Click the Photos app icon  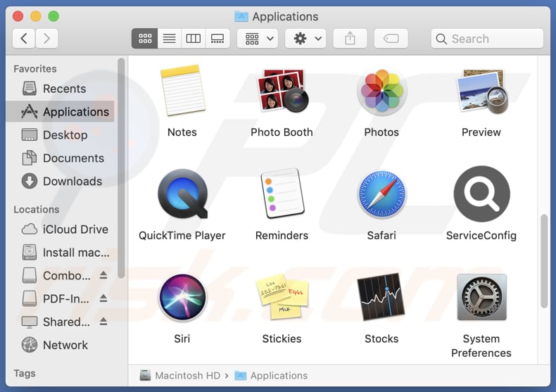[381, 91]
